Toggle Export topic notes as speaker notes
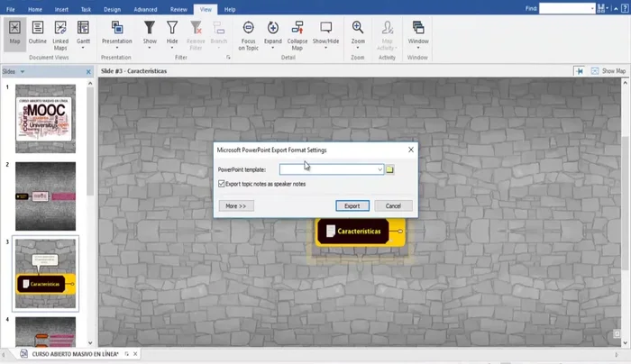This screenshot has height=364, width=631. (x=223, y=184)
